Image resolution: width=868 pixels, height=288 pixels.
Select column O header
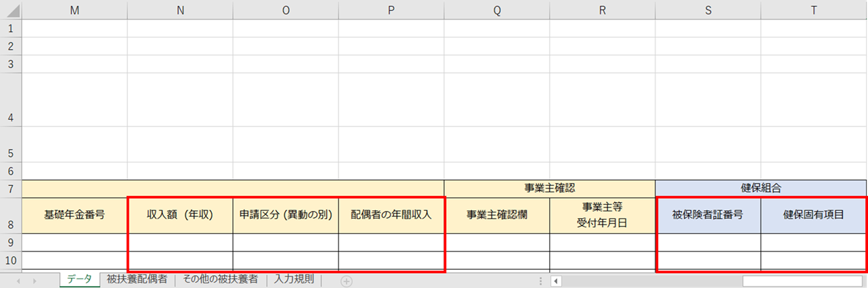tap(286, 10)
